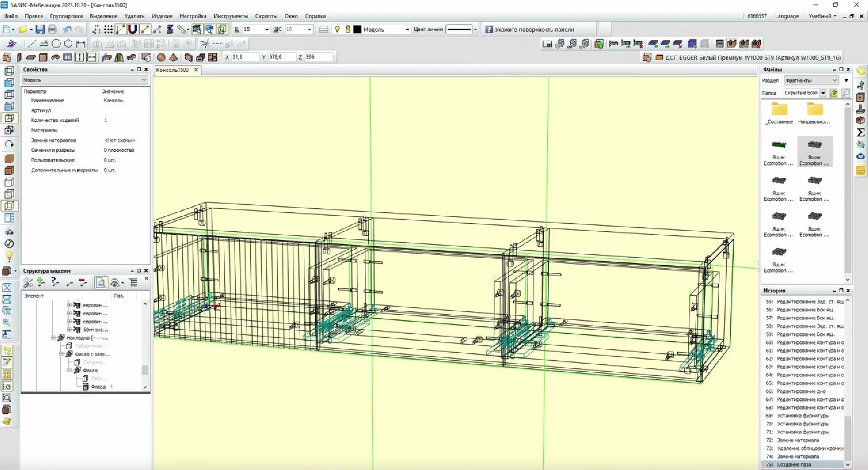Toggle the dotted grid display button

(108, 29)
